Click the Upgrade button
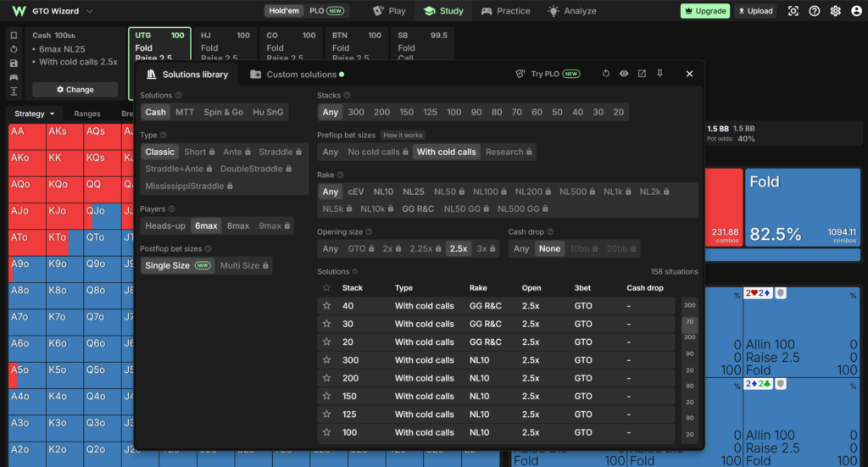868x467 pixels. [x=705, y=11]
